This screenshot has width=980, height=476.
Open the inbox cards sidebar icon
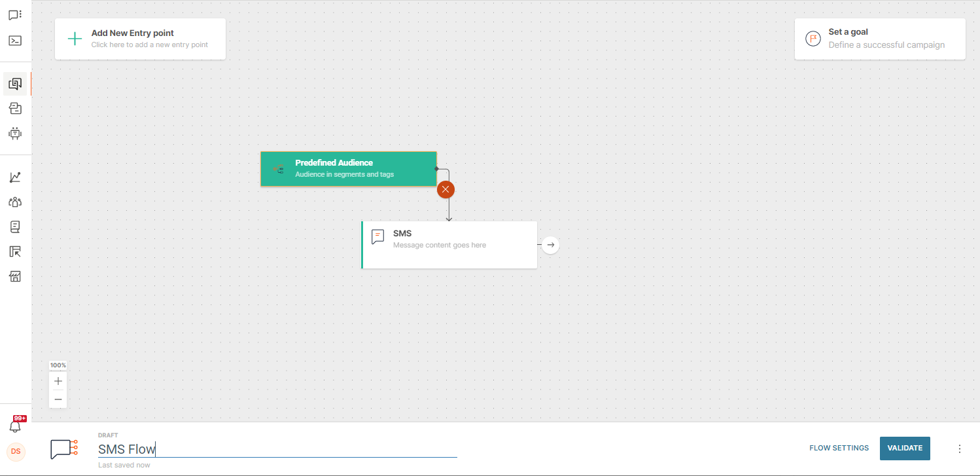click(15, 109)
